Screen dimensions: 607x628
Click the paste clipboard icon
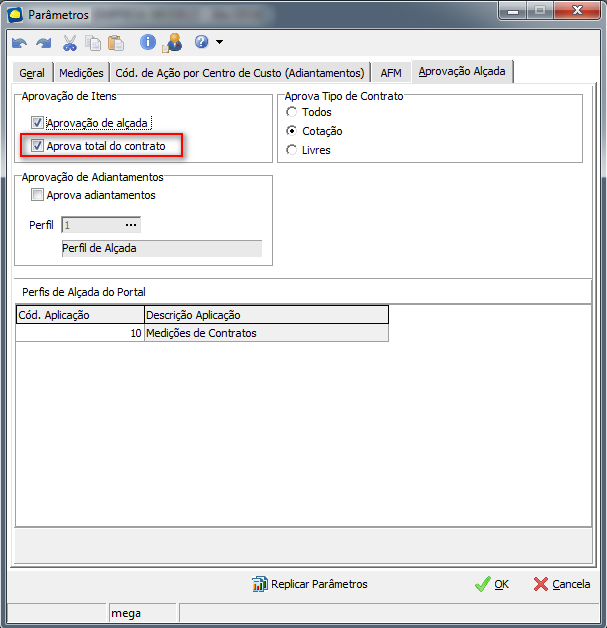click(x=116, y=43)
